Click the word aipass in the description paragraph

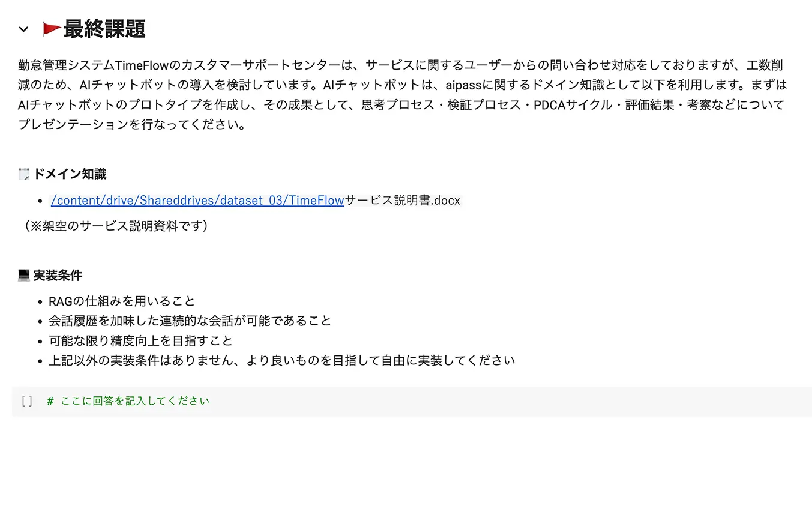click(x=463, y=85)
